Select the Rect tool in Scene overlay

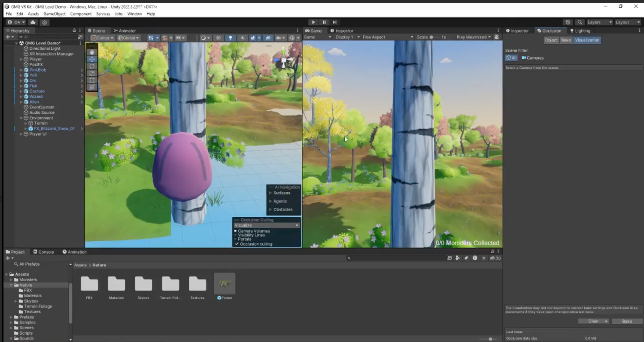tap(92, 80)
